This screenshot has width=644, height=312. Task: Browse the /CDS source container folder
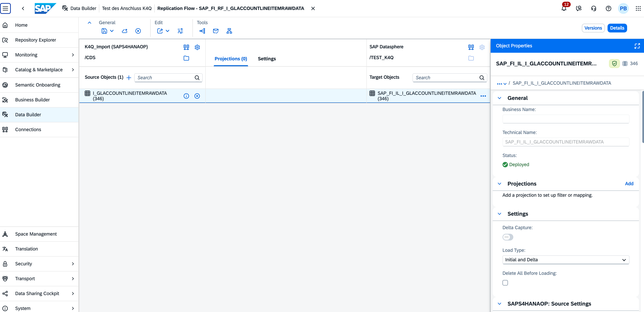pos(186,58)
